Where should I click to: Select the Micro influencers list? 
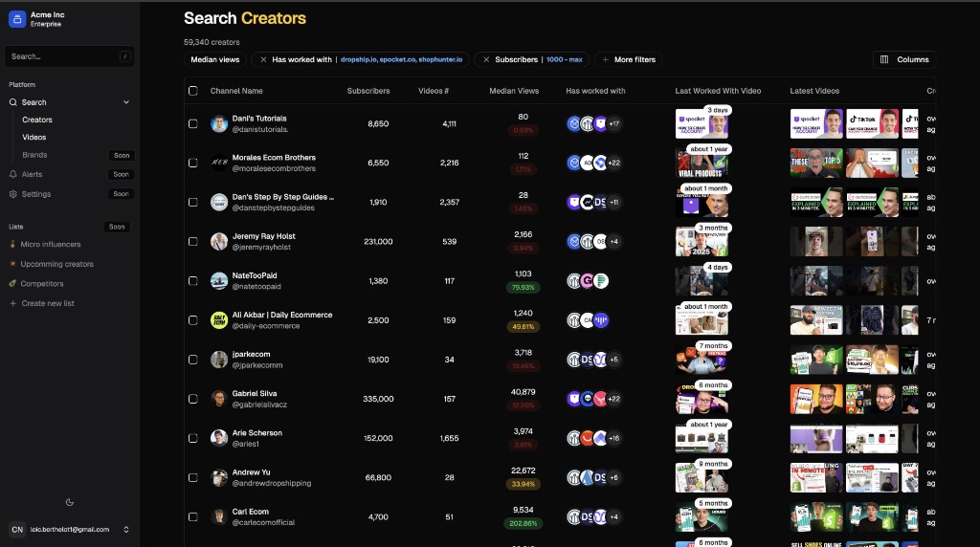[50, 244]
